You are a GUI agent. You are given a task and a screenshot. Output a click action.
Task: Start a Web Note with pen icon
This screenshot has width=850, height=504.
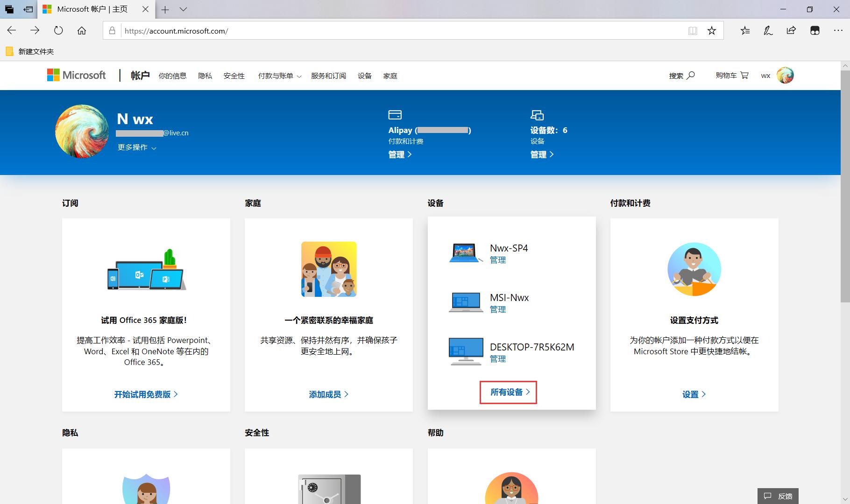tap(768, 30)
